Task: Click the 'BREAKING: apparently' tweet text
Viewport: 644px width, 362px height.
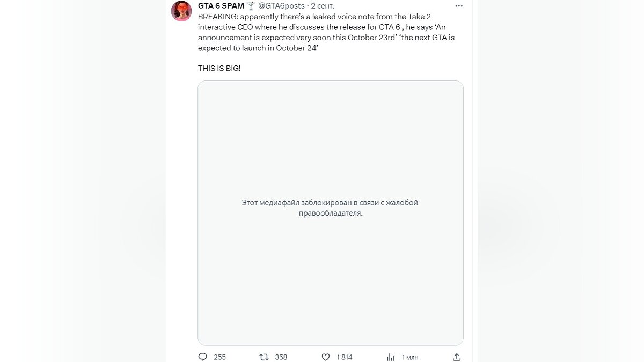Action: click(x=236, y=17)
